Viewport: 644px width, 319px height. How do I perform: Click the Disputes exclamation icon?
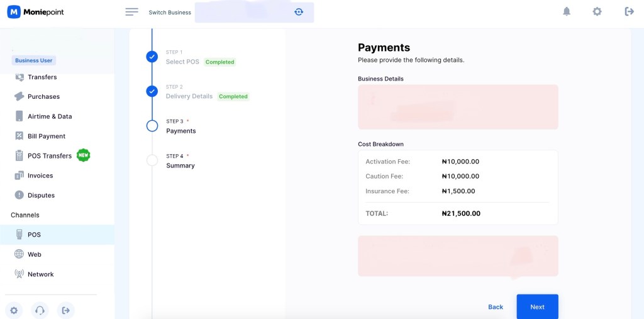click(x=19, y=195)
